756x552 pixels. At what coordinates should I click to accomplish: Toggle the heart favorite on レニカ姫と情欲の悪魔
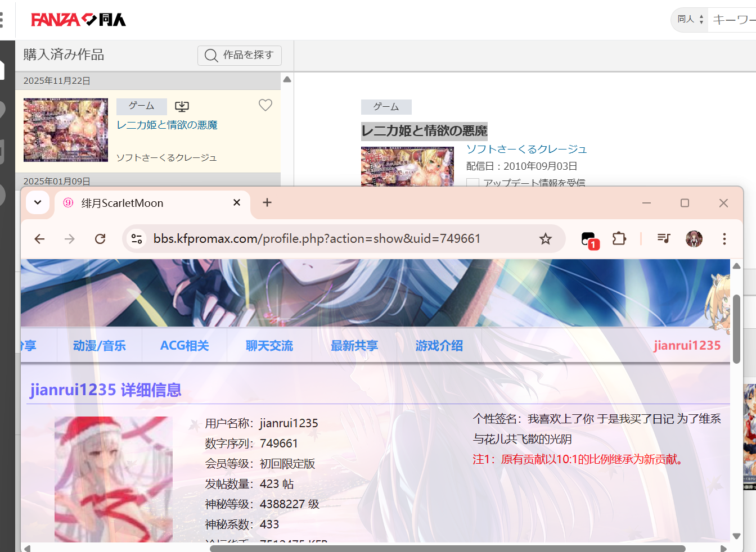pos(265,105)
